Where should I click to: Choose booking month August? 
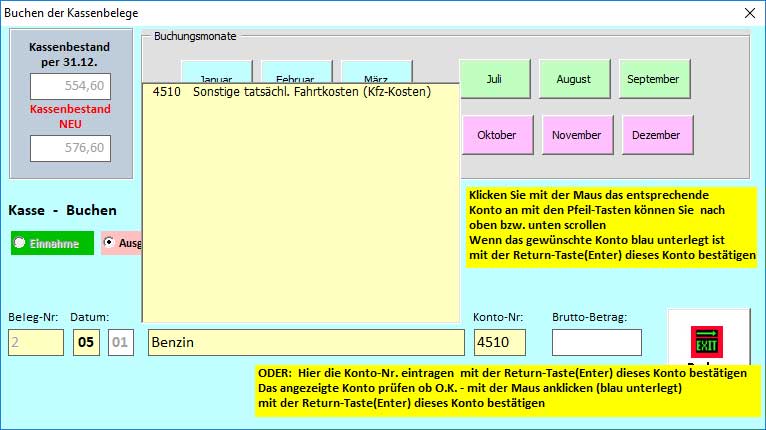pyautogui.click(x=574, y=79)
